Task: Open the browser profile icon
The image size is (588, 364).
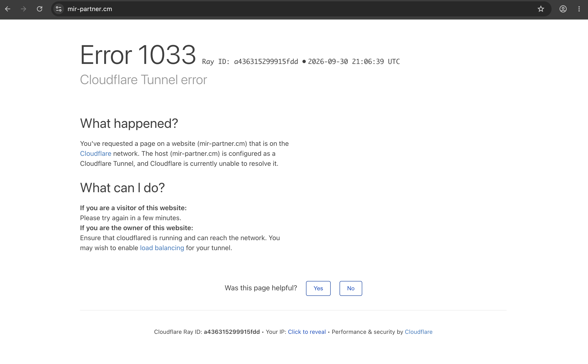Action: [x=563, y=9]
